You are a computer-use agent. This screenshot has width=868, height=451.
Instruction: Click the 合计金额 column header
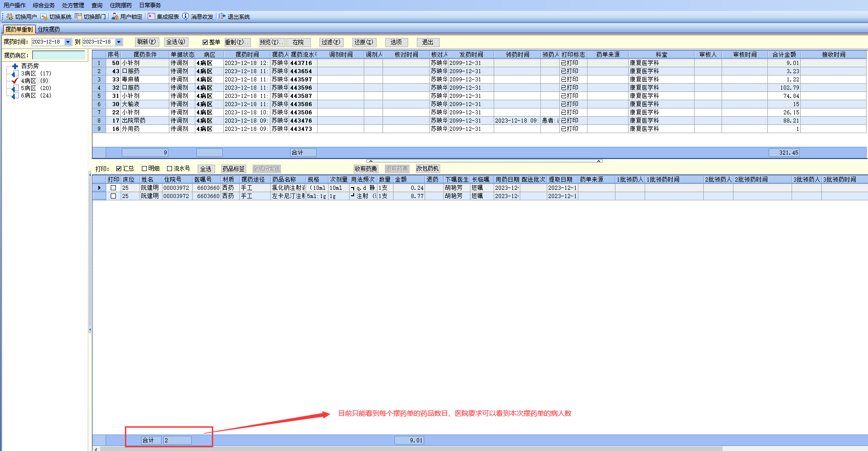click(784, 54)
